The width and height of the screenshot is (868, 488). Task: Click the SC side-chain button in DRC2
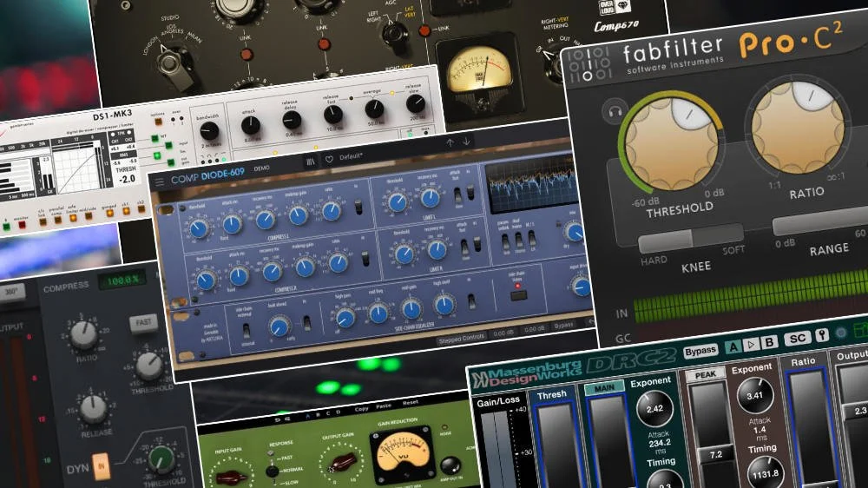tap(797, 338)
